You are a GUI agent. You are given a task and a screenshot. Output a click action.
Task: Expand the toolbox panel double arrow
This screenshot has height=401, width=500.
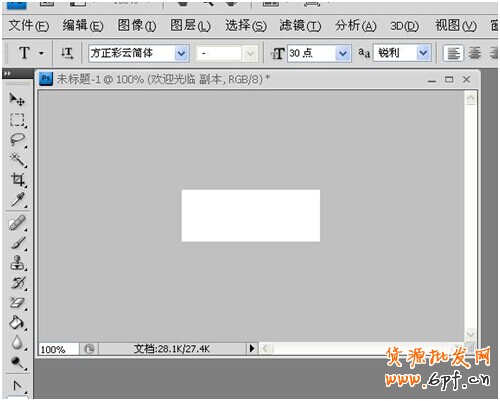click(x=7, y=73)
